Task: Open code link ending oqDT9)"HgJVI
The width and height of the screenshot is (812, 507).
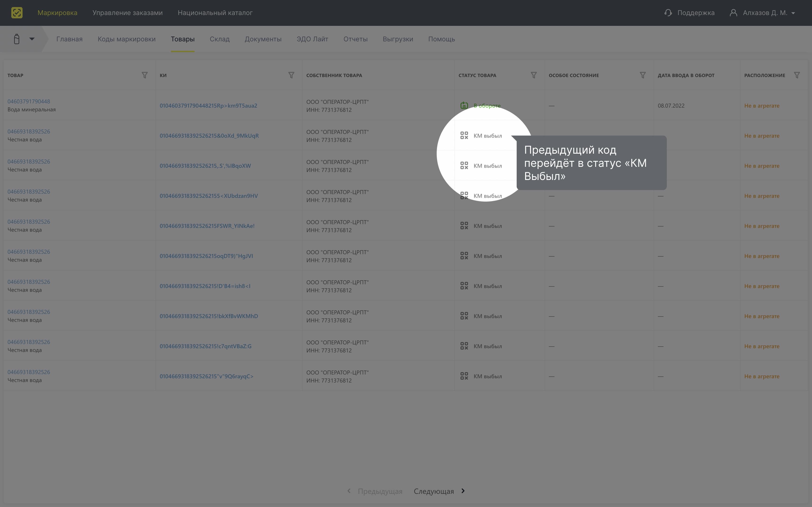Action: 206,256
